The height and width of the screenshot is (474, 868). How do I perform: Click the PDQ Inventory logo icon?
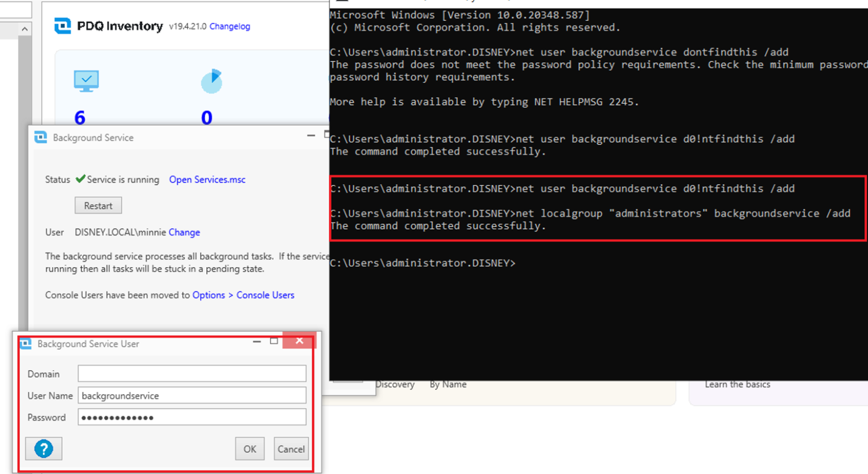click(x=63, y=26)
